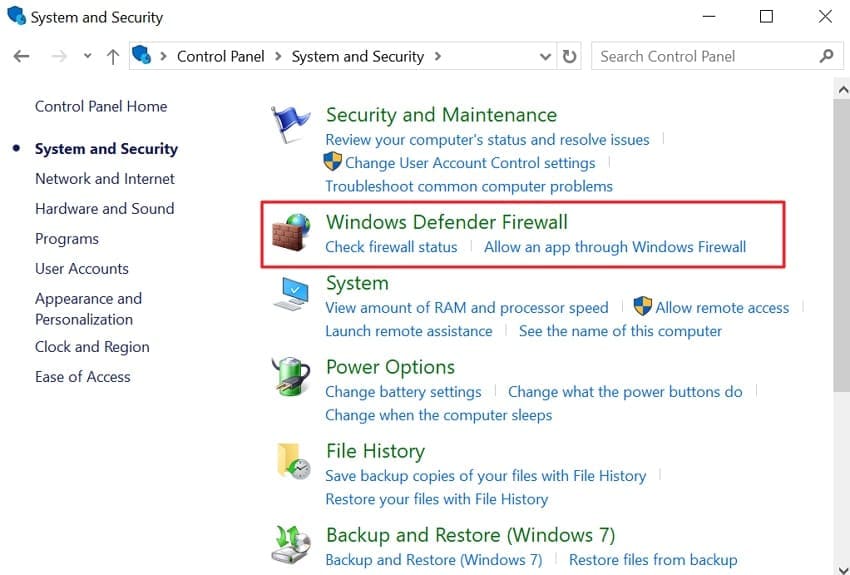Click Restore files from backup link
This screenshot has width=850, height=575.
tap(653, 560)
